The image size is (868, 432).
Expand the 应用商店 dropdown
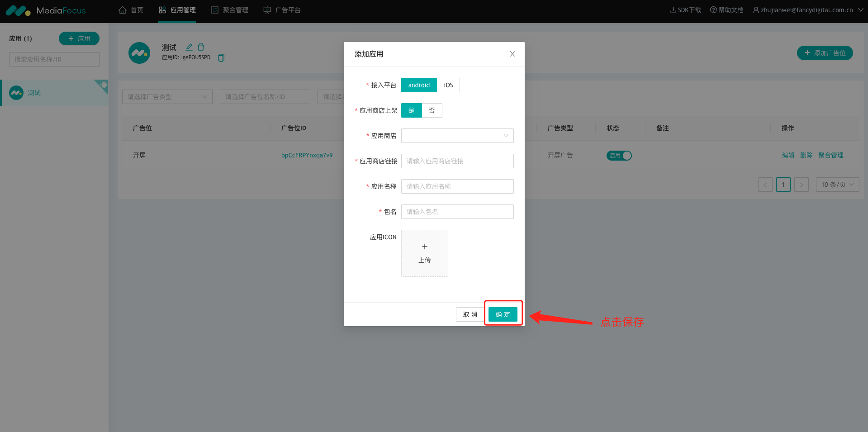[x=457, y=136]
